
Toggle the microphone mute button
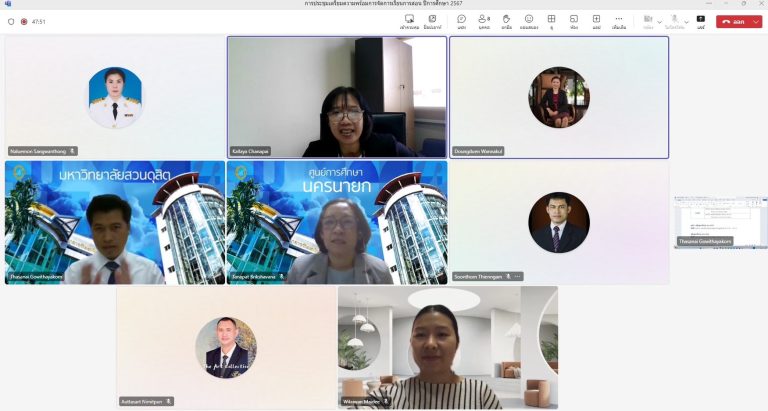(x=675, y=20)
